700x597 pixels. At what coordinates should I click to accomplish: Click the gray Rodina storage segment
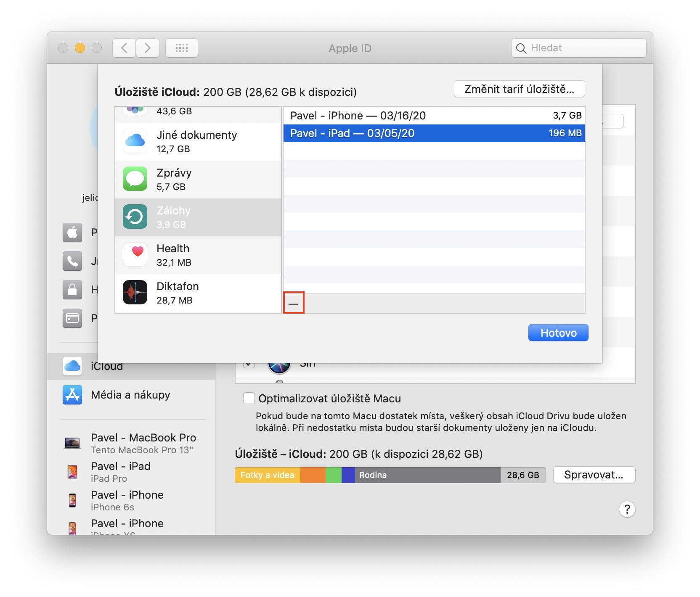pos(428,475)
